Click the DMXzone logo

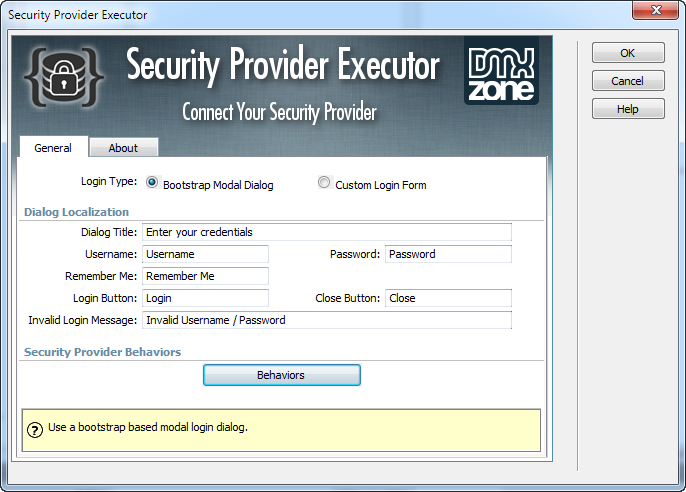click(501, 71)
